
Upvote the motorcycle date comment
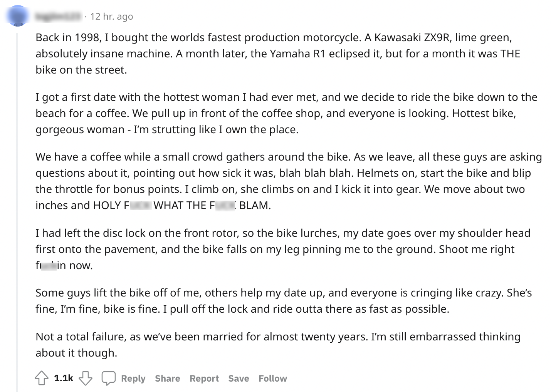click(x=42, y=378)
